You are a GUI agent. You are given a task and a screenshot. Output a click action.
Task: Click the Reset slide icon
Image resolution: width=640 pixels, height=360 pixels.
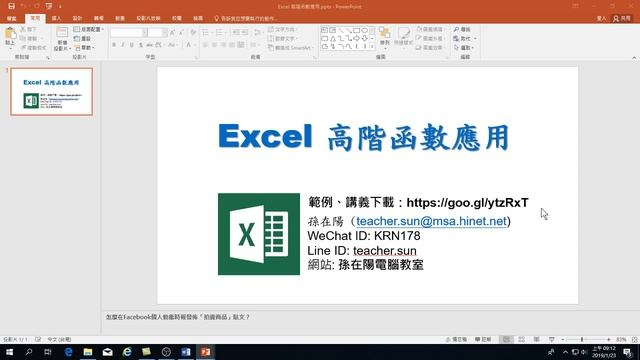click(x=77, y=38)
